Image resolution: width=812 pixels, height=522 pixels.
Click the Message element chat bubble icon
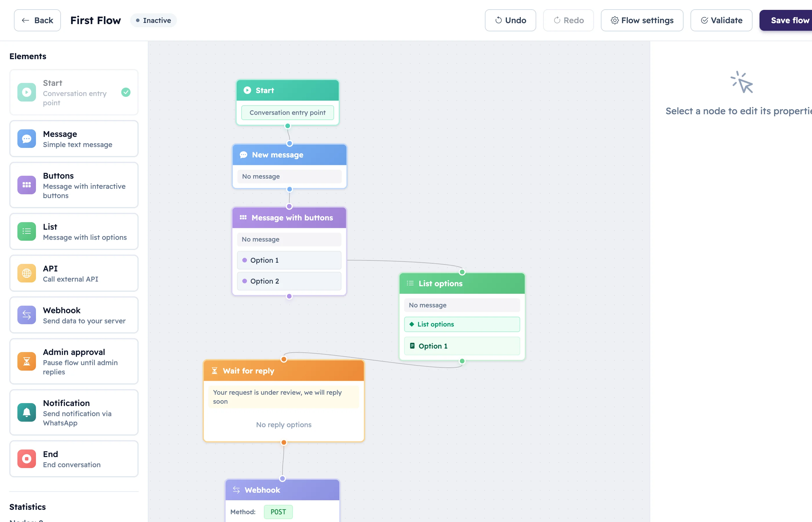coord(26,139)
